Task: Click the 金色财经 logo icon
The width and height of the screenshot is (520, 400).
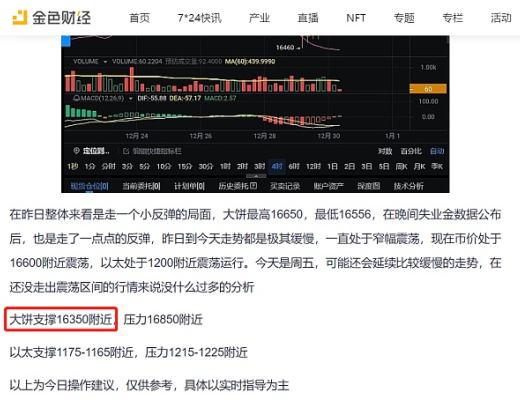Action: [x=20, y=17]
